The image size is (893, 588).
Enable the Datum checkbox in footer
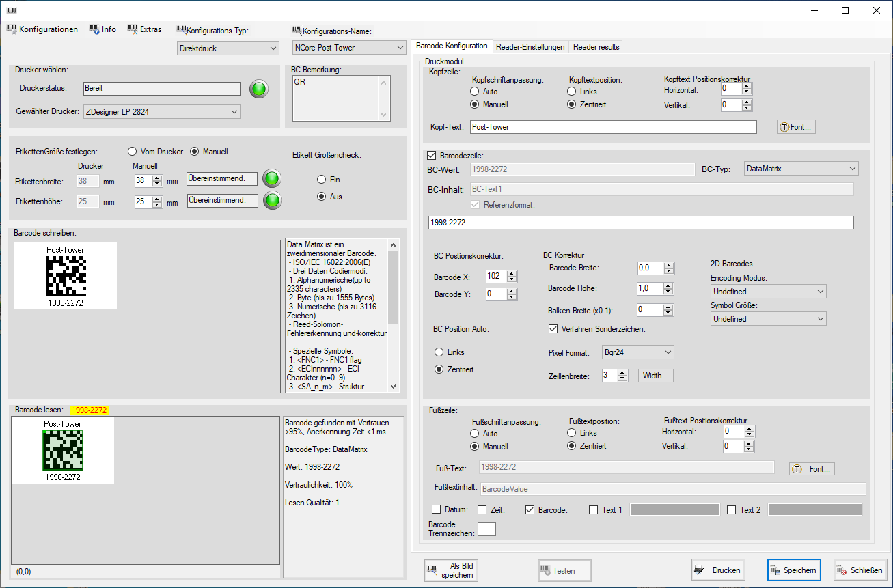point(437,509)
